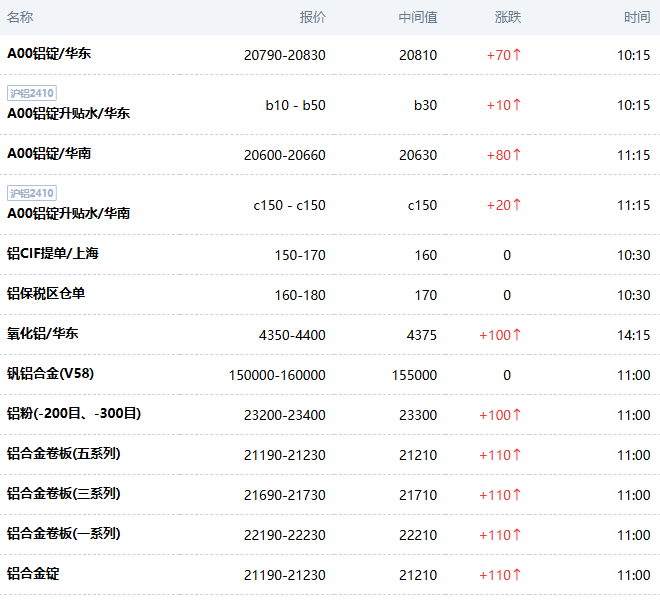
Task: Click the middle value 22210
Action: [418, 535]
